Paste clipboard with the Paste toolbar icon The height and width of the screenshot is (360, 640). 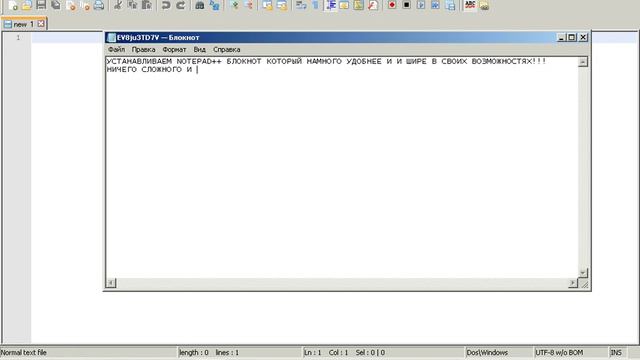coord(147,5)
